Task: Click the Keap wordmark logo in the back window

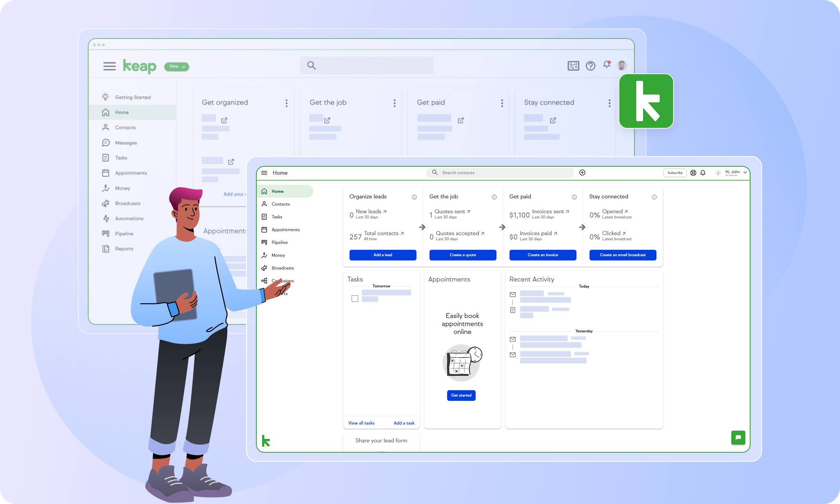Action: click(x=139, y=66)
